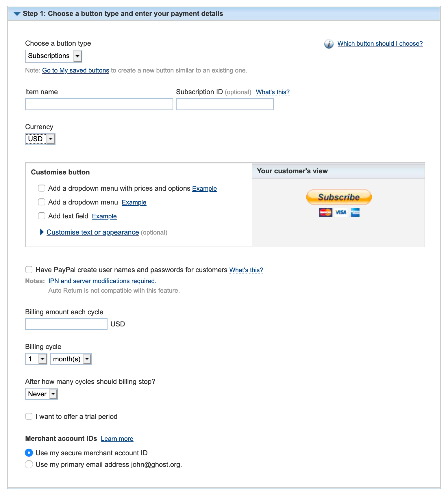Click the "Go to My saved buttons" link

[x=75, y=70]
